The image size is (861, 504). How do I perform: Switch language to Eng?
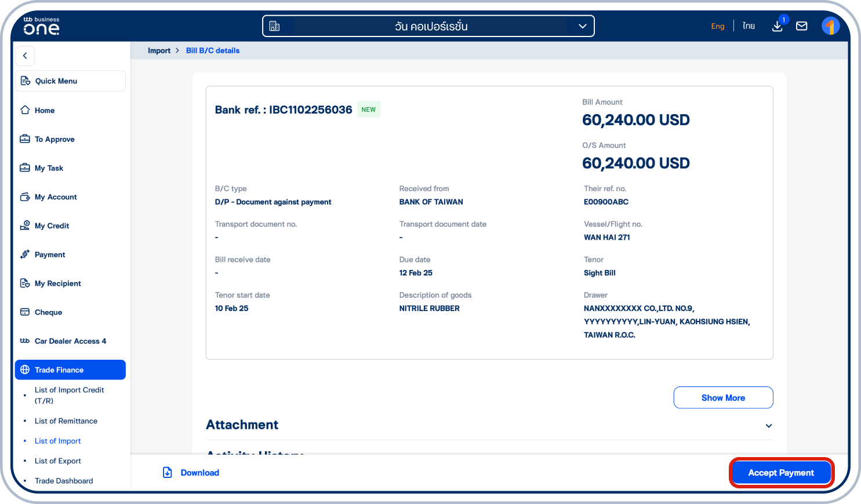(x=718, y=25)
